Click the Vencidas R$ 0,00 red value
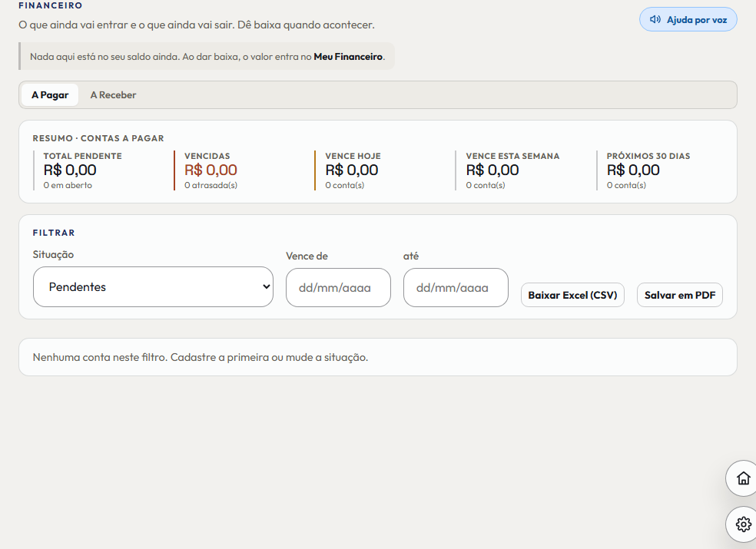The width and height of the screenshot is (756, 549). 211,170
